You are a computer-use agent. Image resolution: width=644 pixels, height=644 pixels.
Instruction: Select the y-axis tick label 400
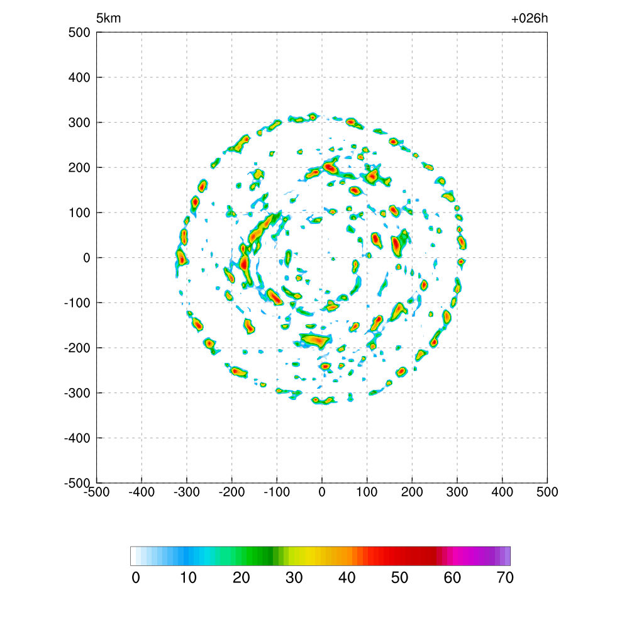point(79,77)
